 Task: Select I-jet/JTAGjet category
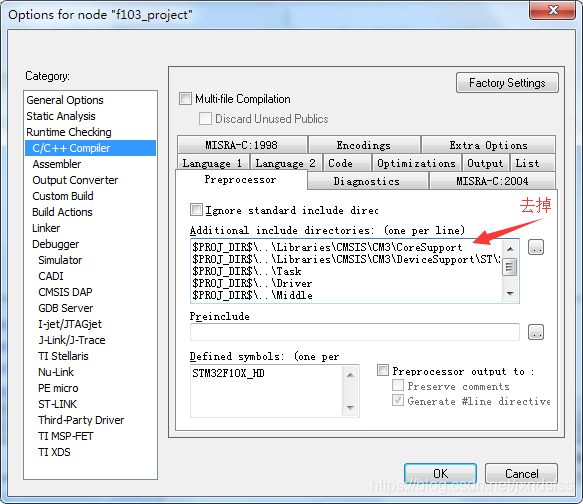(x=70, y=324)
